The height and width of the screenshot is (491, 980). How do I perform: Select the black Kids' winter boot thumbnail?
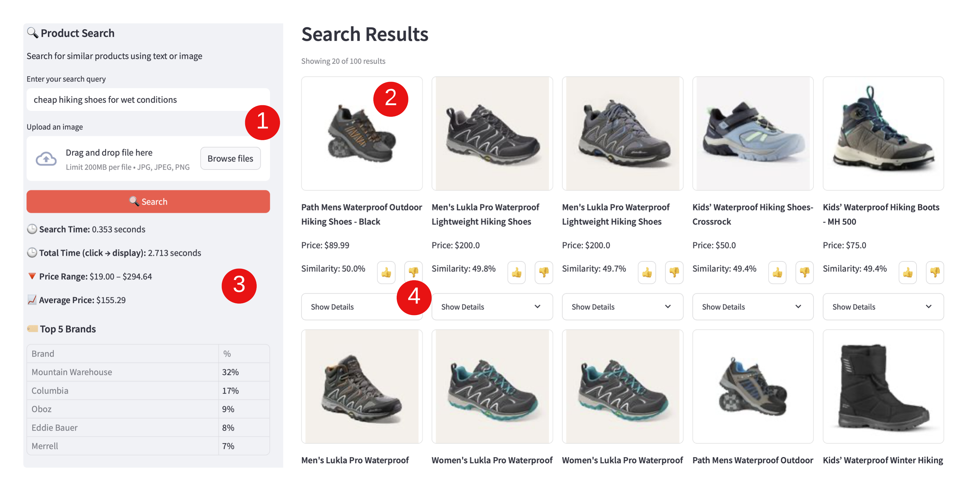click(x=883, y=386)
